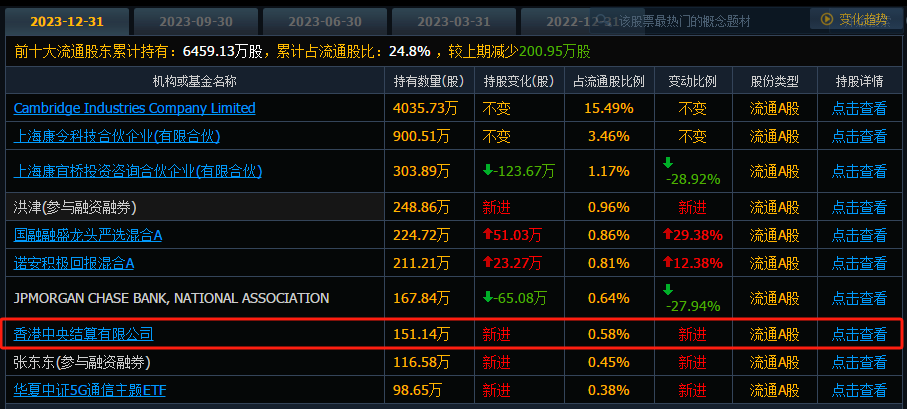Click the 持有数量(股) column header

click(429, 81)
